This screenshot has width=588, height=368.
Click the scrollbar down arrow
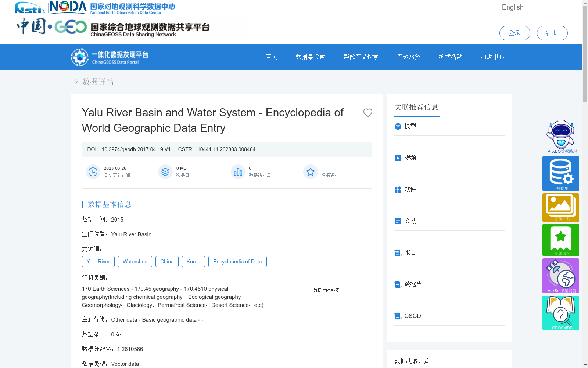tap(585, 365)
